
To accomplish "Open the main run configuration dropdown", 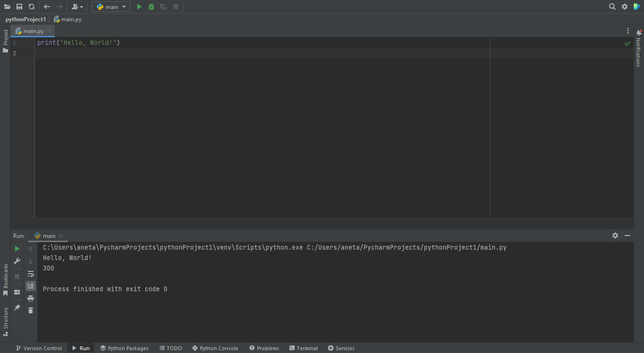I will [x=111, y=7].
